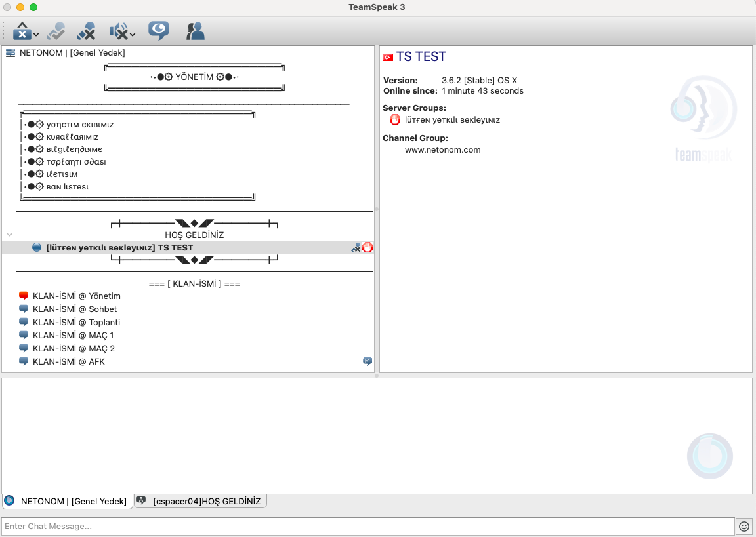Click the moderated badge on AFK channel
This screenshot has height=537, width=756.
pos(367,361)
